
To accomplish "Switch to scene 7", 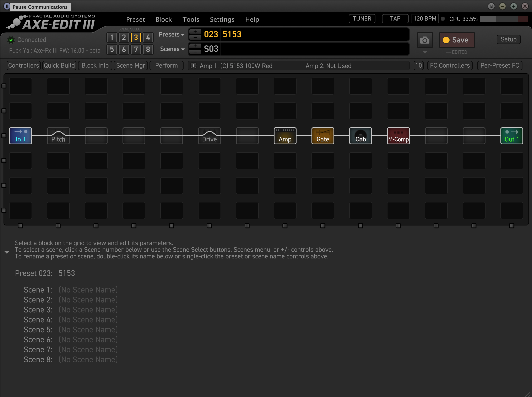I will pyautogui.click(x=136, y=50).
